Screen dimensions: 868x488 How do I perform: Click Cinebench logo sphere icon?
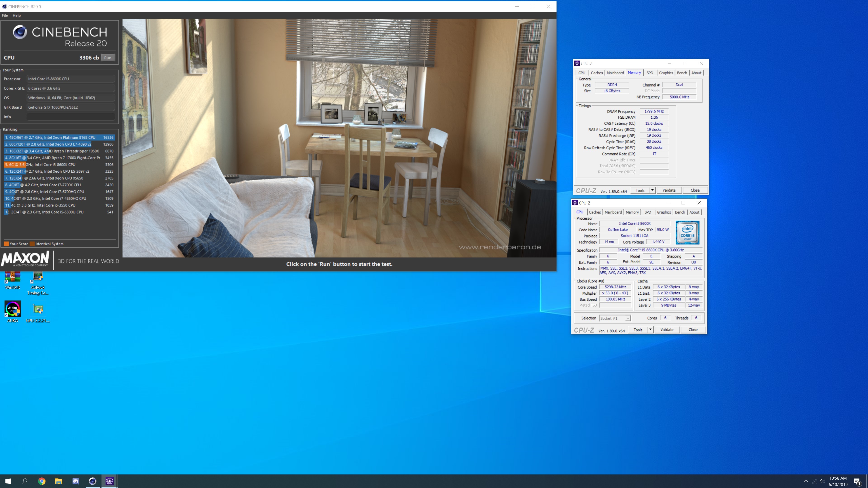[20, 32]
